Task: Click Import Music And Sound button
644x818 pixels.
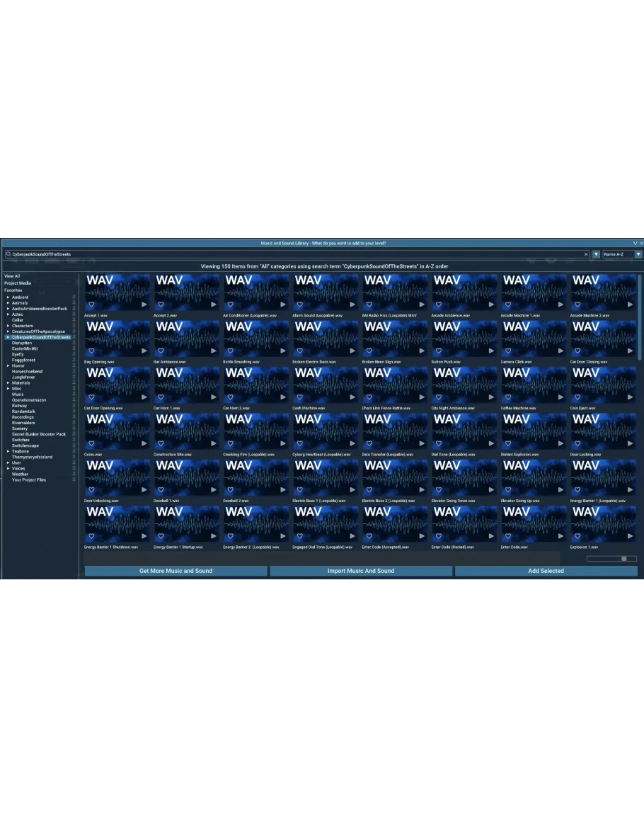Action: pyautogui.click(x=360, y=571)
